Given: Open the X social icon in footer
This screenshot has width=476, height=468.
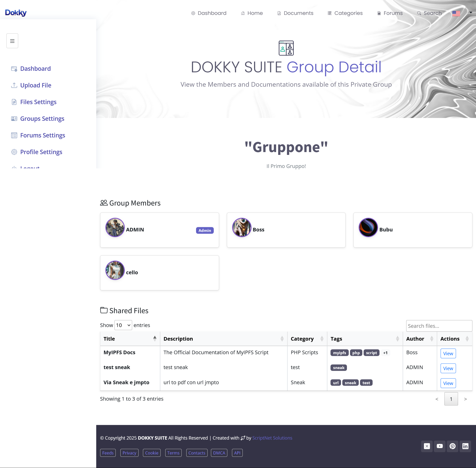Looking at the screenshot, I should pos(427,446).
